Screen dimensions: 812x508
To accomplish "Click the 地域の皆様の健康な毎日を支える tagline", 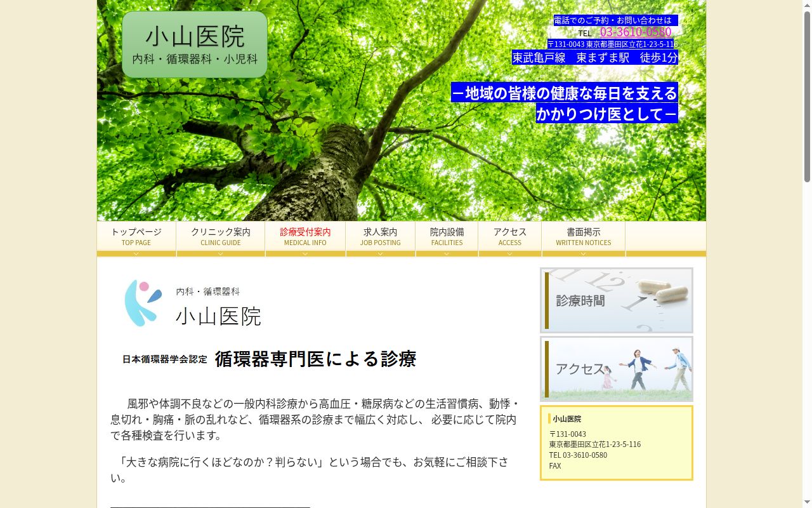I will pos(565,93).
